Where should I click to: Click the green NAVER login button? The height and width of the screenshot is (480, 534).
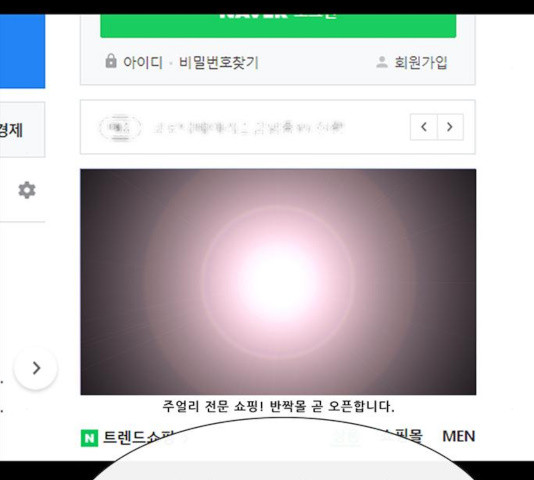(x=278, y=26)
